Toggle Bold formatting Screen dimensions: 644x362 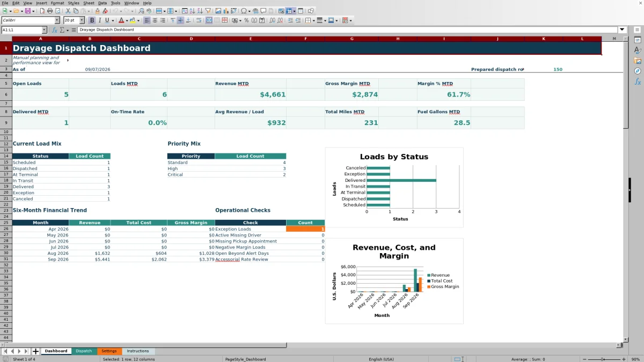coord(92,20)
